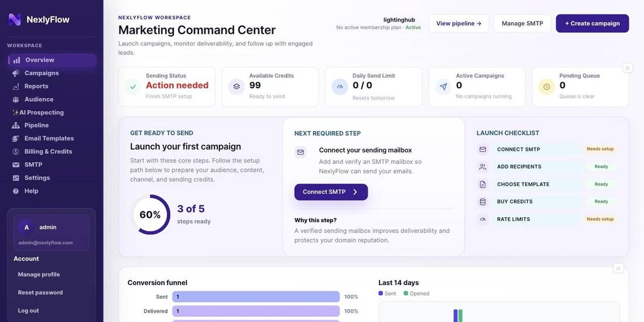Click the '3 of 5' steps ready text
This screenshot has height=322, width=644.
point(191,209)
